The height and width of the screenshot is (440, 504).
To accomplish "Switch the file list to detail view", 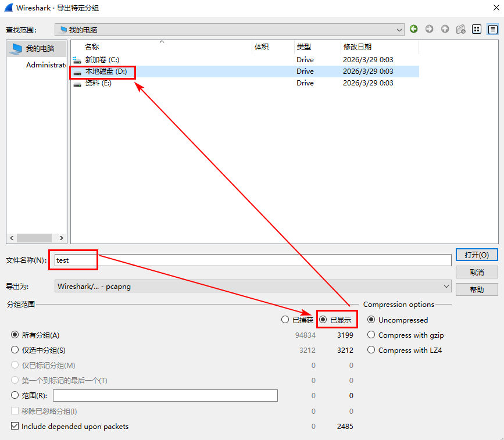I will pyautogui.click(x=492, y=29).
